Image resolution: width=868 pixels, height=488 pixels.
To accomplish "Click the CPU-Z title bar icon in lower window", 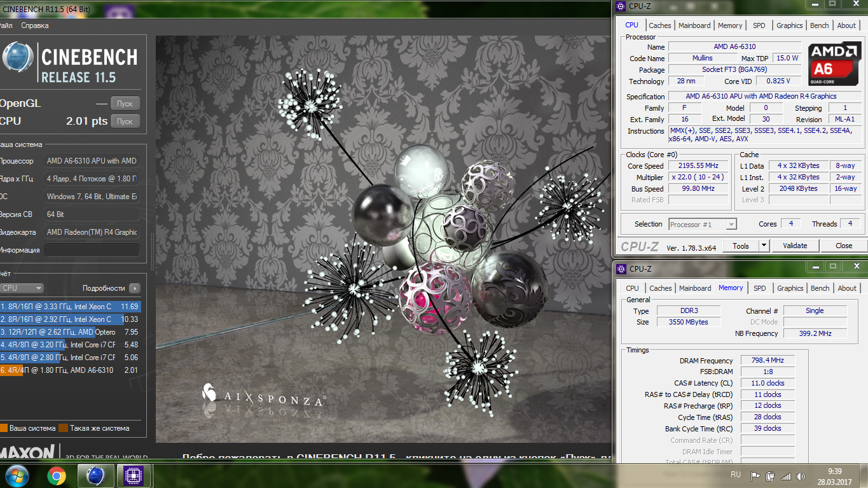I will [x=621, y=269].
